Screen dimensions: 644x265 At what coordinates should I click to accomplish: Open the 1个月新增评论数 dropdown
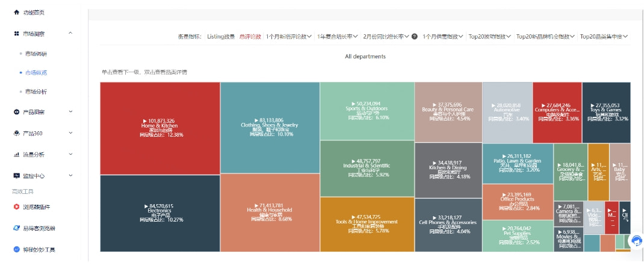(x=288, y=37)
